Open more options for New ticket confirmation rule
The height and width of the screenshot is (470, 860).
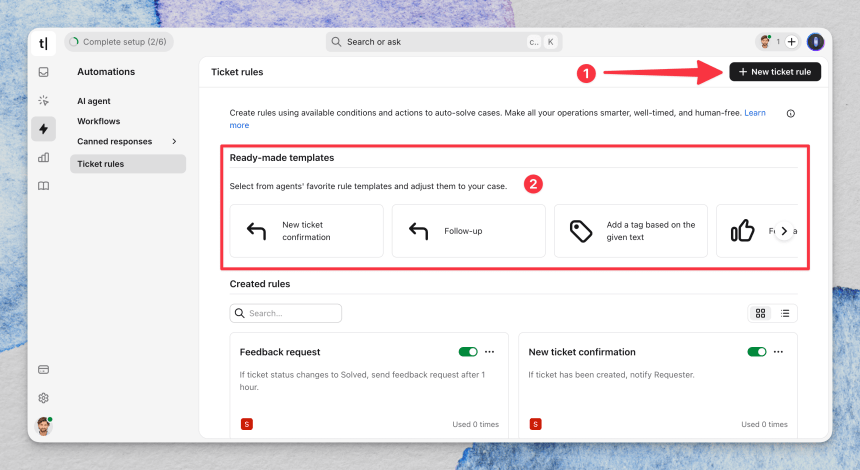pos(778,352)
